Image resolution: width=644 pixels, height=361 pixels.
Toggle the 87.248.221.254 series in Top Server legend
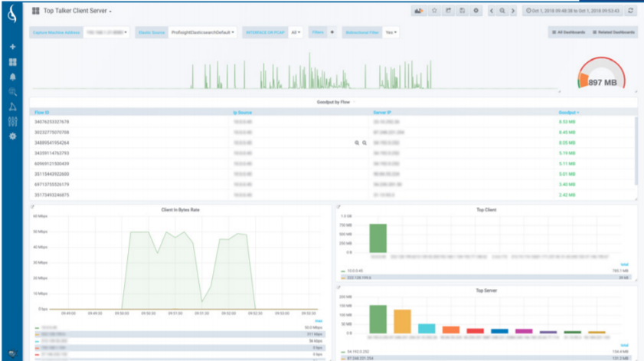coord(360,359)
